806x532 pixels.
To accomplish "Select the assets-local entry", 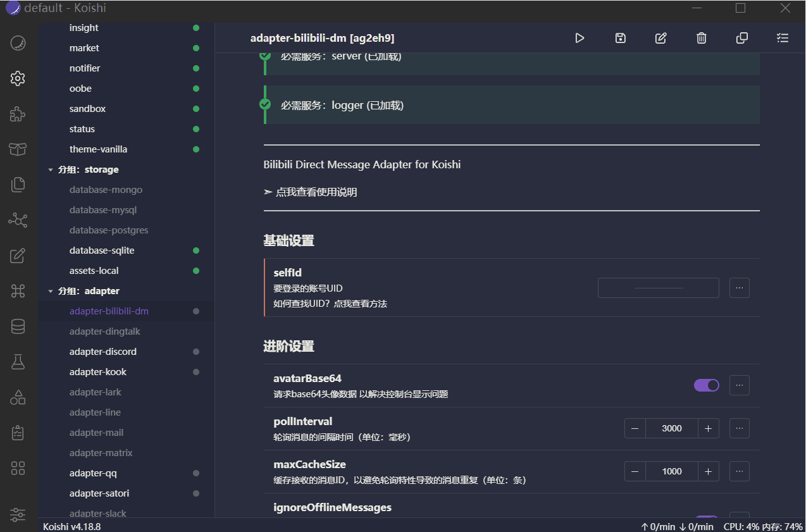I will click(126, 271).
